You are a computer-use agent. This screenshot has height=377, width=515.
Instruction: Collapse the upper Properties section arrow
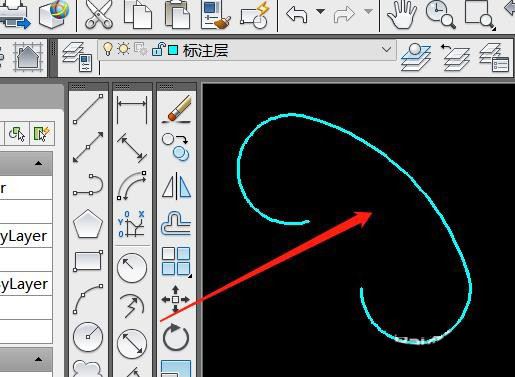(39, 163)
